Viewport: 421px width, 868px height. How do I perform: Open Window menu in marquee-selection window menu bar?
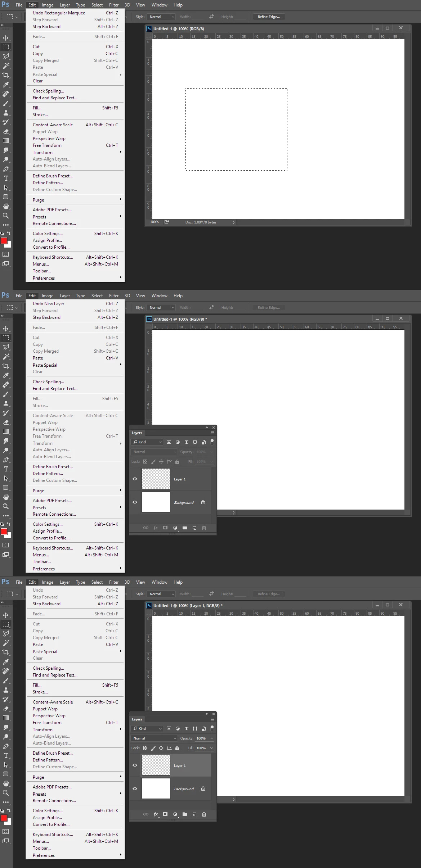click(x=159, y=5)
